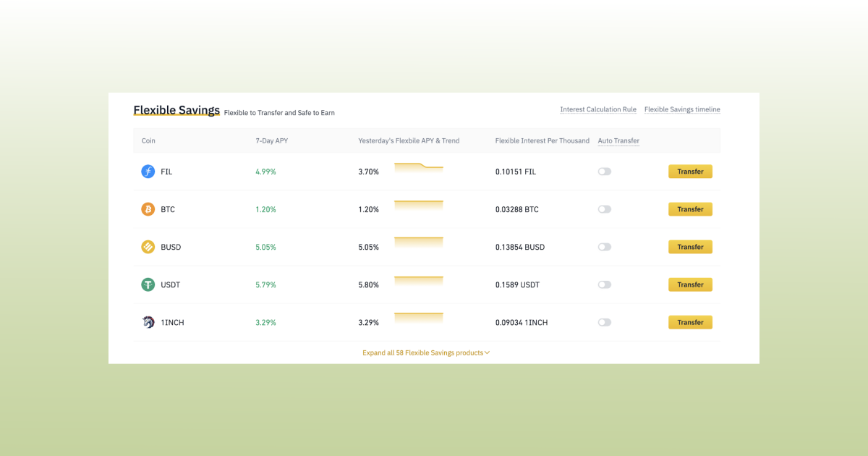Viewport: 868px width, 456px height.
Task: Click the 7-Day APY column header
Action: 271,140
